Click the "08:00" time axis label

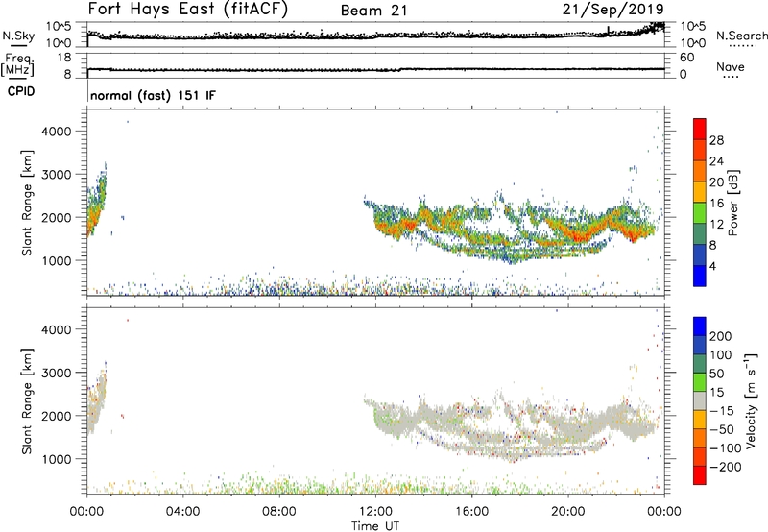(279, 512)
